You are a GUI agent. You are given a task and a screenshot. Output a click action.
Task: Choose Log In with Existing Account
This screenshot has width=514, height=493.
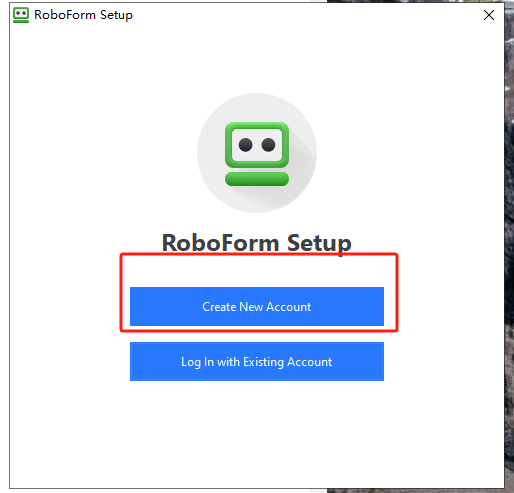(x=257, y=361)
